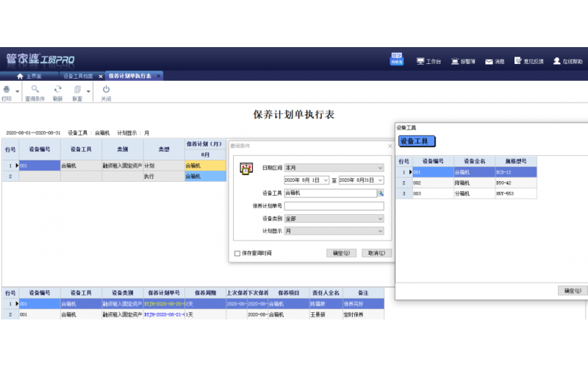Select 分箱机 row in 设备工具 list
Screen dimensions: 588x368
(x=467, y=194)
